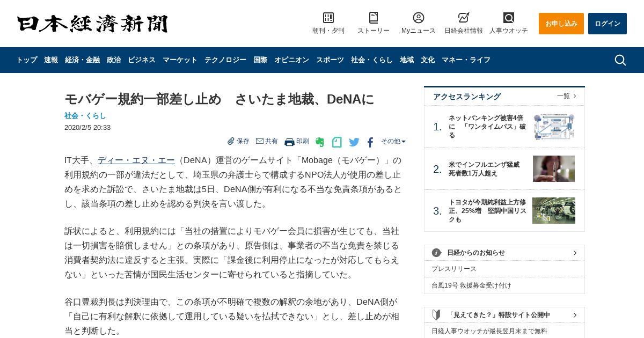Open the 朝刊・夕刊 newspaper icon
Screen dimensions: 644x338
tap(328, 18)
